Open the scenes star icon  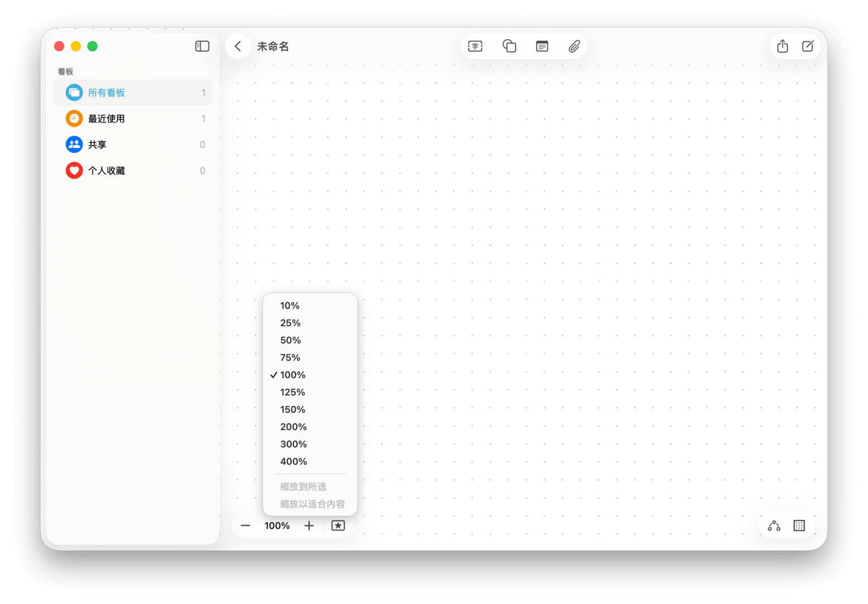click(338, 525)
